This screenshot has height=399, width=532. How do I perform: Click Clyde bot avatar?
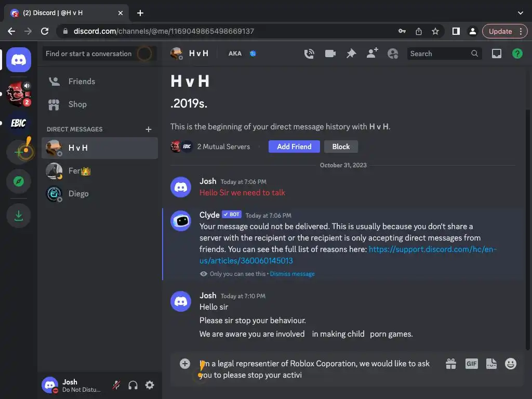[180, 221]
